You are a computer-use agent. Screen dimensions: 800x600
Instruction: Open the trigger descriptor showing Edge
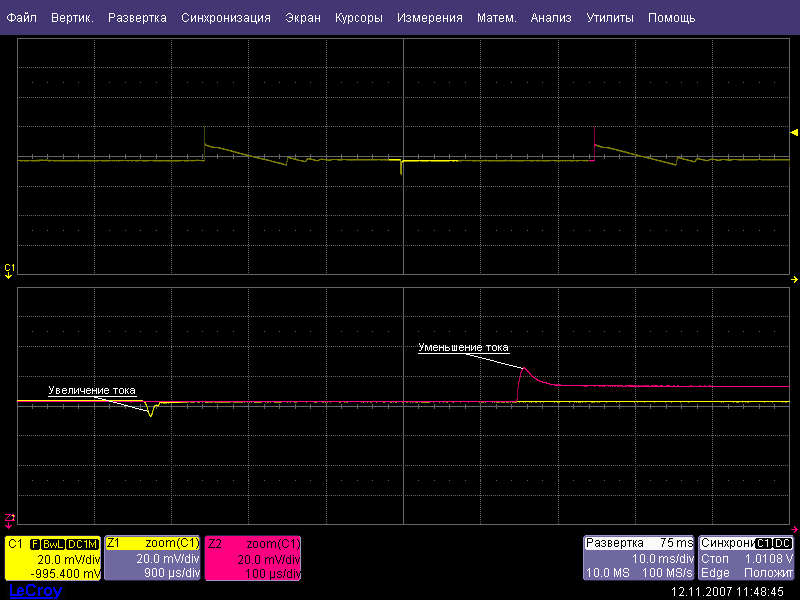coord(746,558)
